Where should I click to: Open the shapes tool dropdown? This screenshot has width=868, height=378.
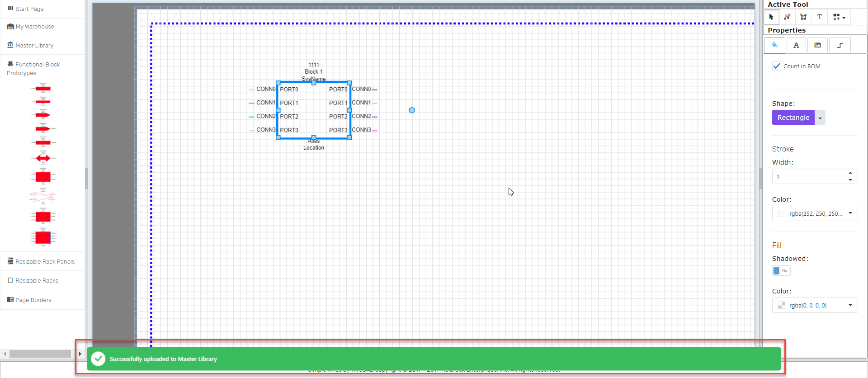pyautogui.click(x=839, y=17)
